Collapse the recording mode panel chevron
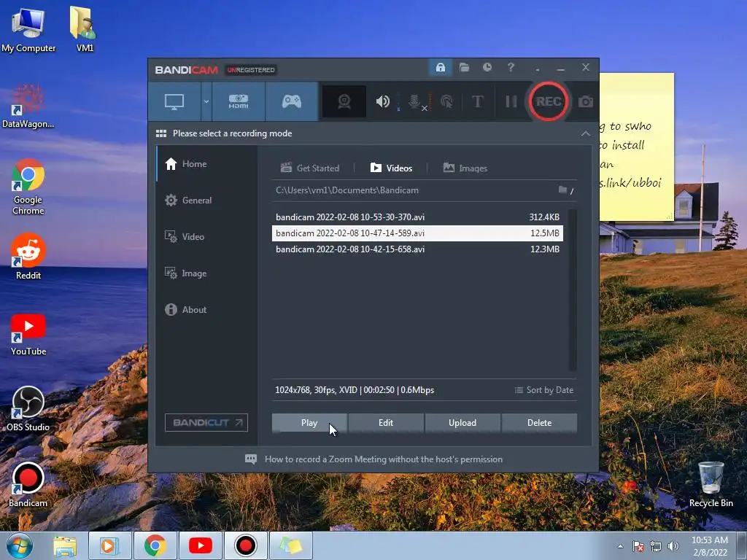The height and width of the screenshot is (560, 747). [x=586, y=134]
